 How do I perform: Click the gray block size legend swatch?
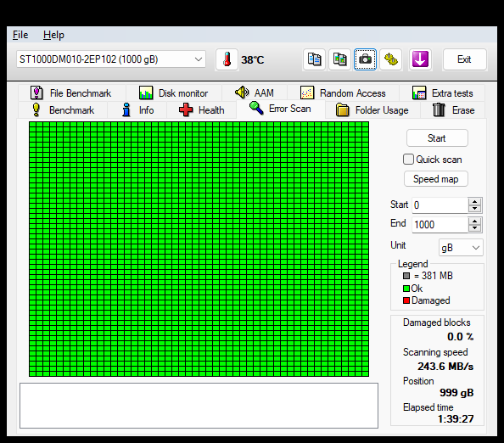pos(406,276)
